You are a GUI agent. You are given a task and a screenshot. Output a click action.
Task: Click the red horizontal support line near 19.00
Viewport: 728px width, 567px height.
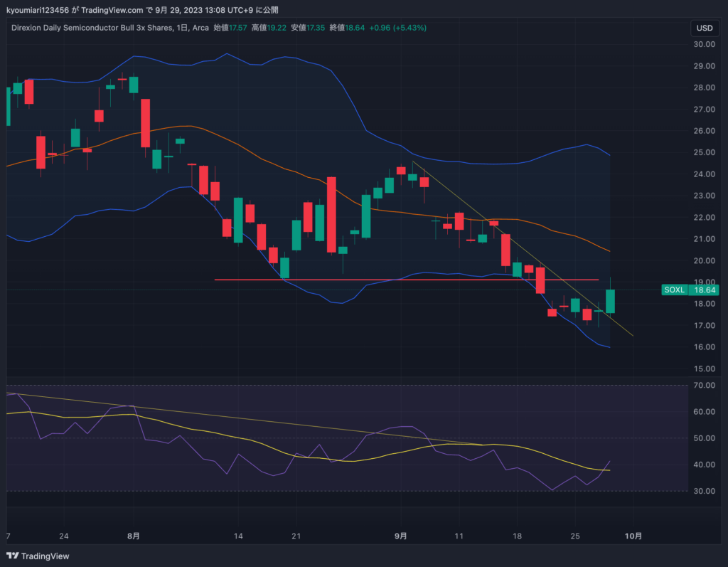(x=406, y=280)
